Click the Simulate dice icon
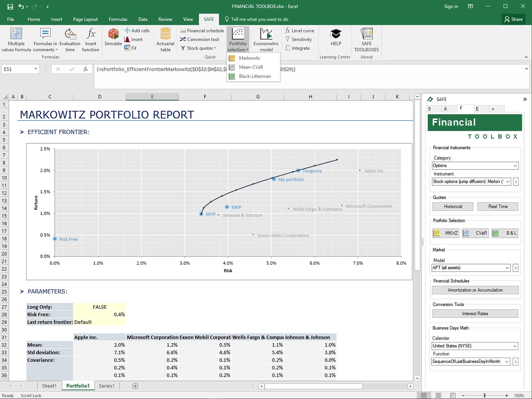532x399 pixels. (x=113, y=33)
